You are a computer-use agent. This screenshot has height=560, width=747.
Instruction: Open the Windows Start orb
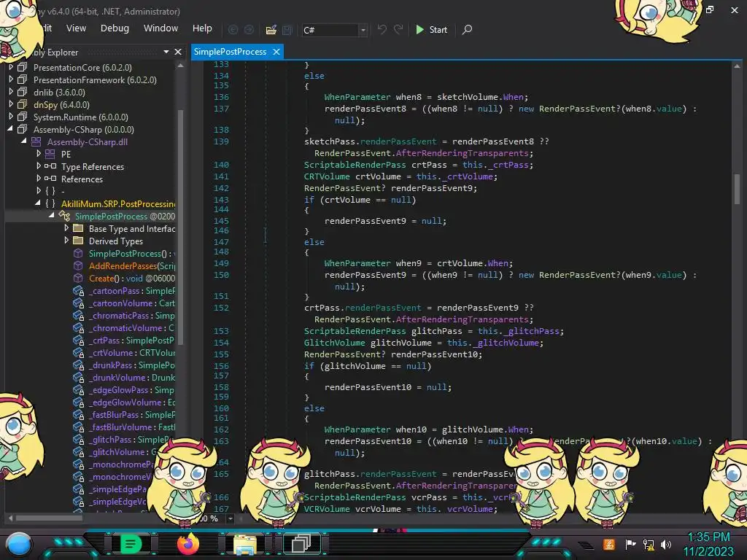coord(18,545)
